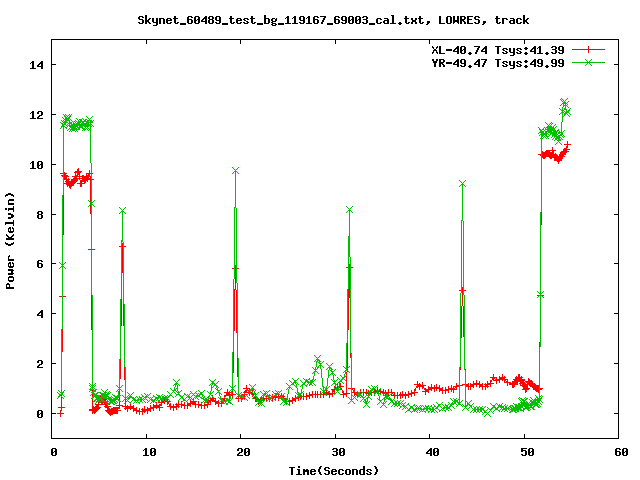Click the green spike peak near 31 seconds

349,210
